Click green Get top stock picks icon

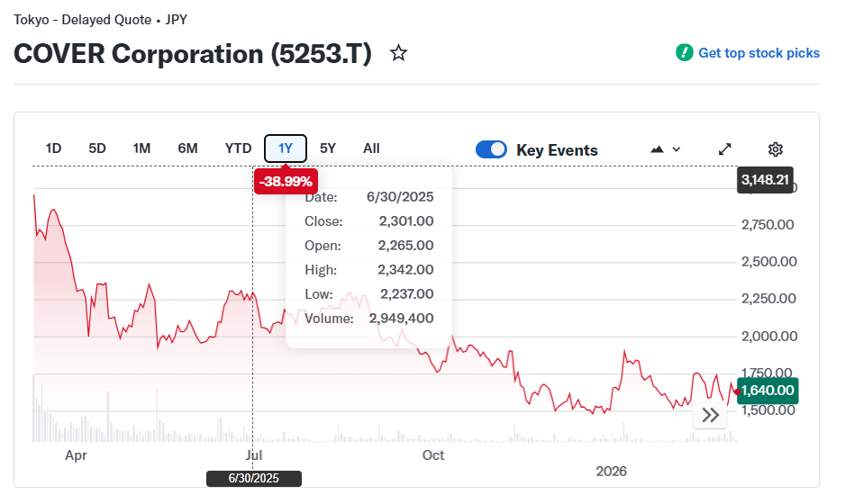point(685,53)
